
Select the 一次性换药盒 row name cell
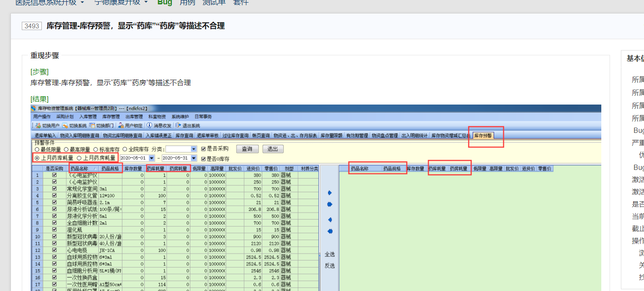[x=82, y=277]
